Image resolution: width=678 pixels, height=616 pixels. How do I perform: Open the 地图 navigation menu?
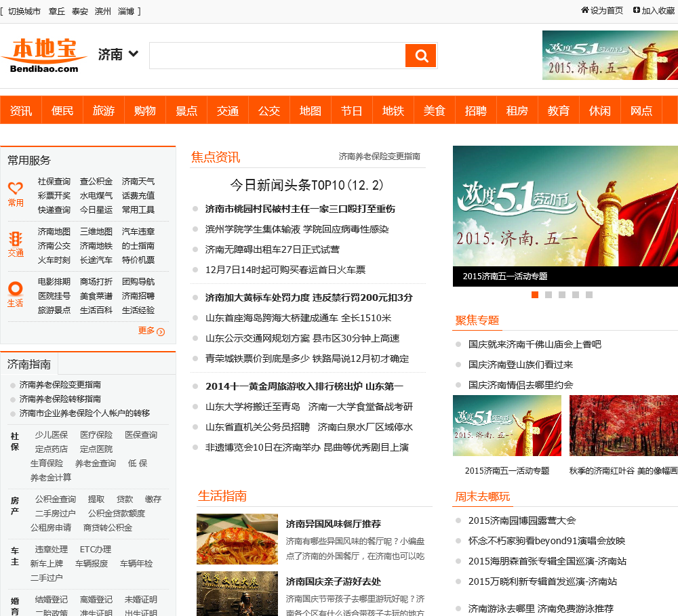(311, 110)
